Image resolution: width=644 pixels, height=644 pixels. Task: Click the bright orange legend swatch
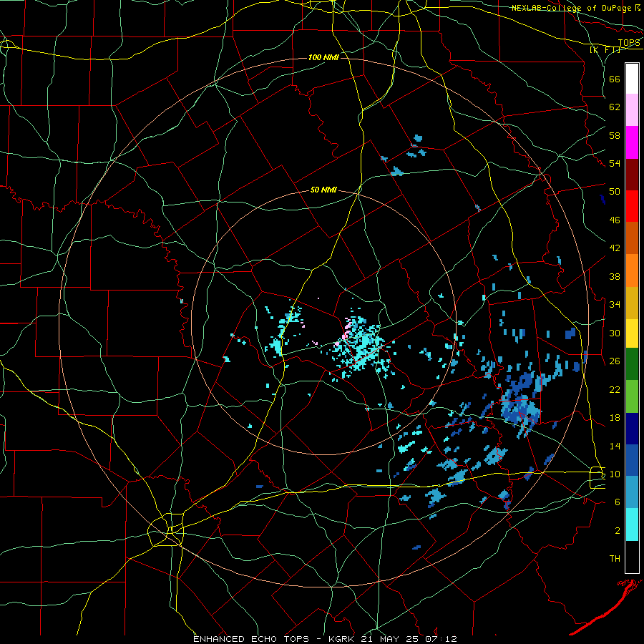(632, 270)
